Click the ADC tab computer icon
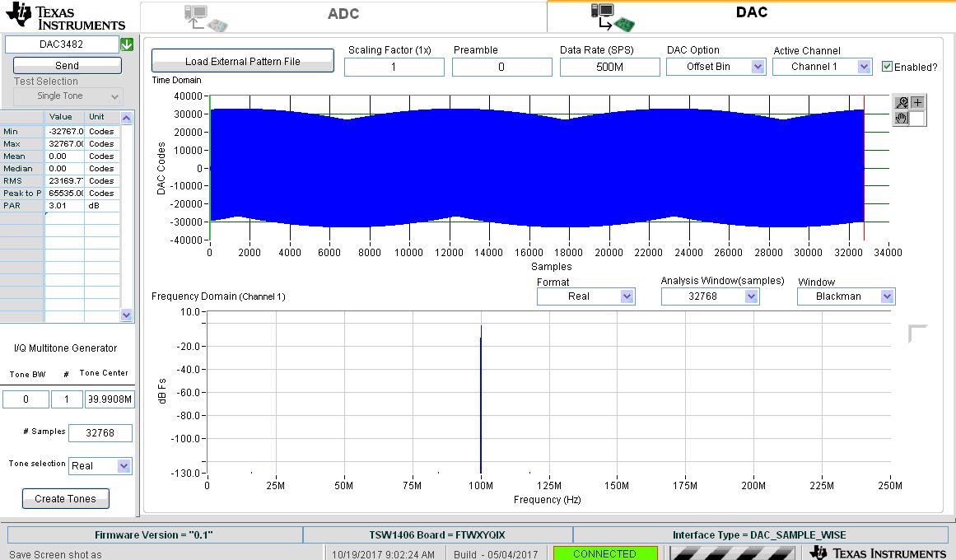 click(x=206, y=17)
